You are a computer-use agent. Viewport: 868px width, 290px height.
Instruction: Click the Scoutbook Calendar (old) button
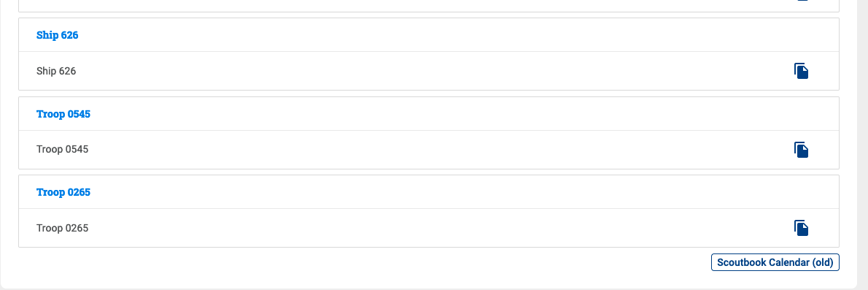[775, 262]
